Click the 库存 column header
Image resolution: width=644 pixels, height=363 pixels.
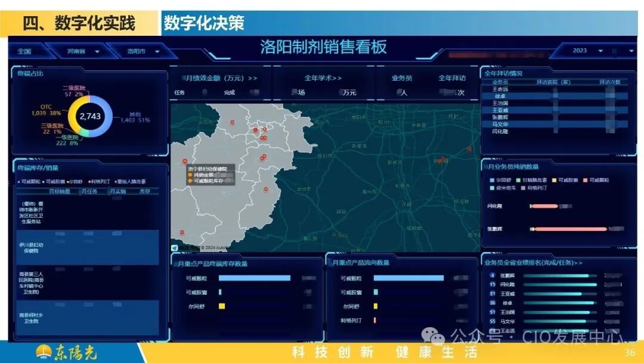click(144, 192)
